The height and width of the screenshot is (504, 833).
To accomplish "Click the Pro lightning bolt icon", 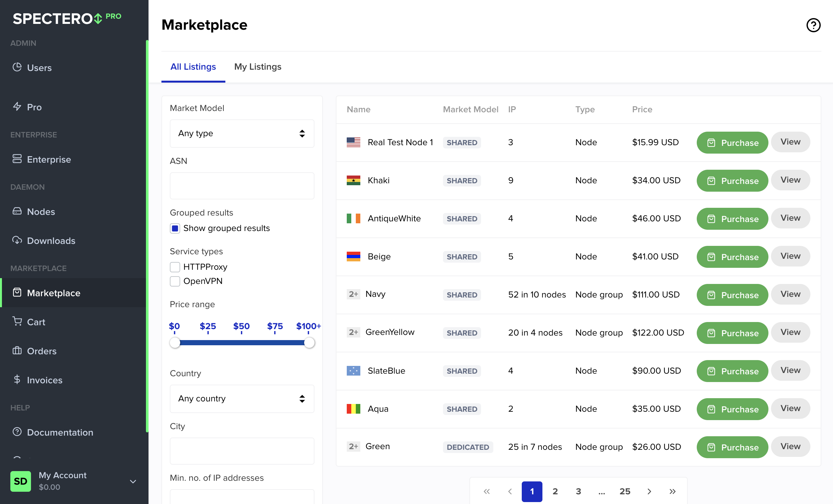I will tap(17, 107).
